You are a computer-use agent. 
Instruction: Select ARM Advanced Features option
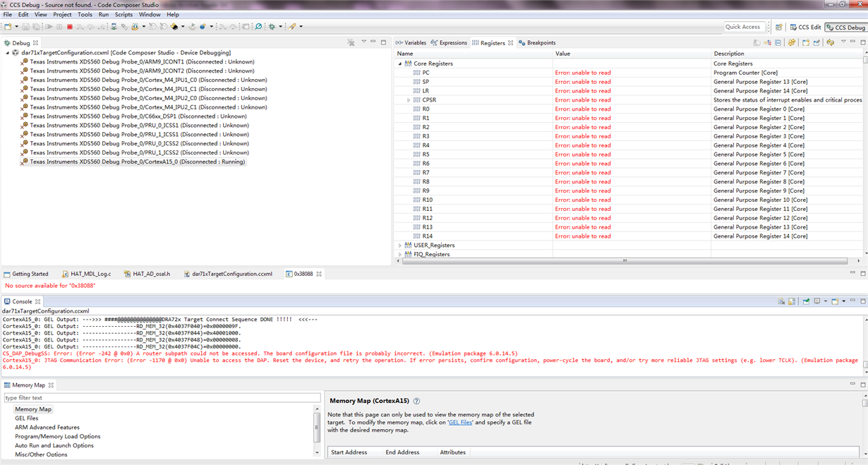[47, 428]
